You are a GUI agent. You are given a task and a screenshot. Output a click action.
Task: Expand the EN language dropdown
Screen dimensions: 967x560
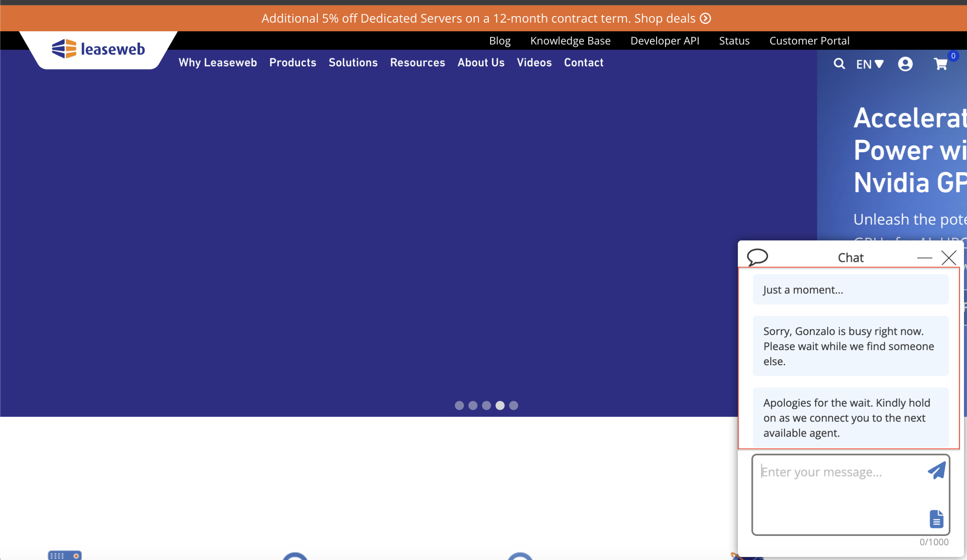pyautogui.click(x=870, y=64)
